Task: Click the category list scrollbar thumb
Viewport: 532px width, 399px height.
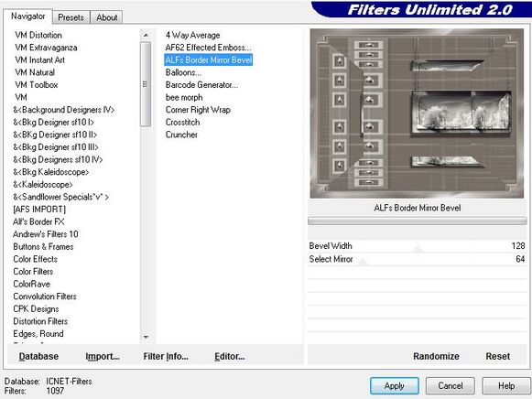Action: [146, 84]
